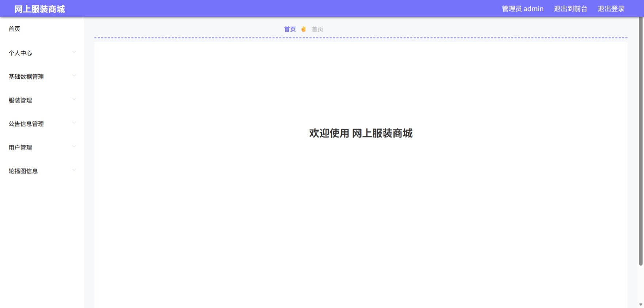Screen dimensions: 644x308
Task: Open the 基础数据管理 sidebar menu
Action: tap(42, 77)
